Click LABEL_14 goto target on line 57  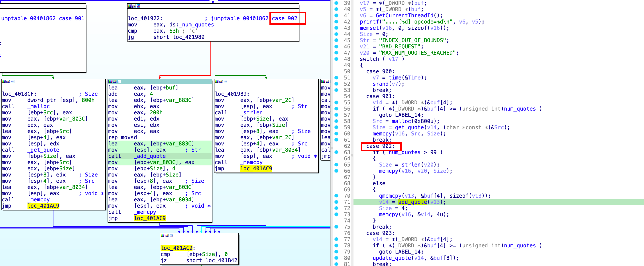(408, 115)
